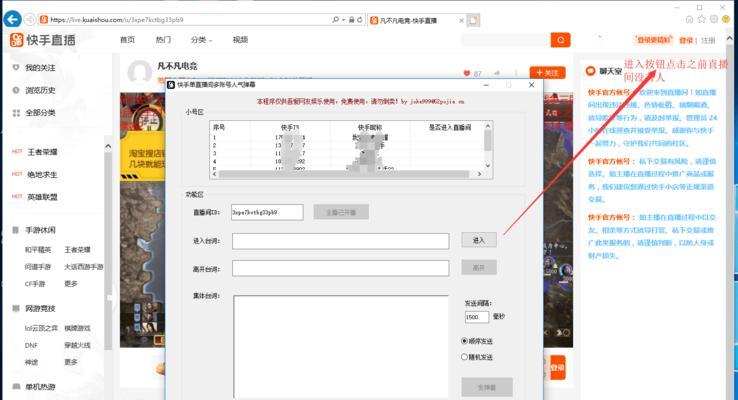Refresh the page with the reload icon

click(x=360, y=20)
